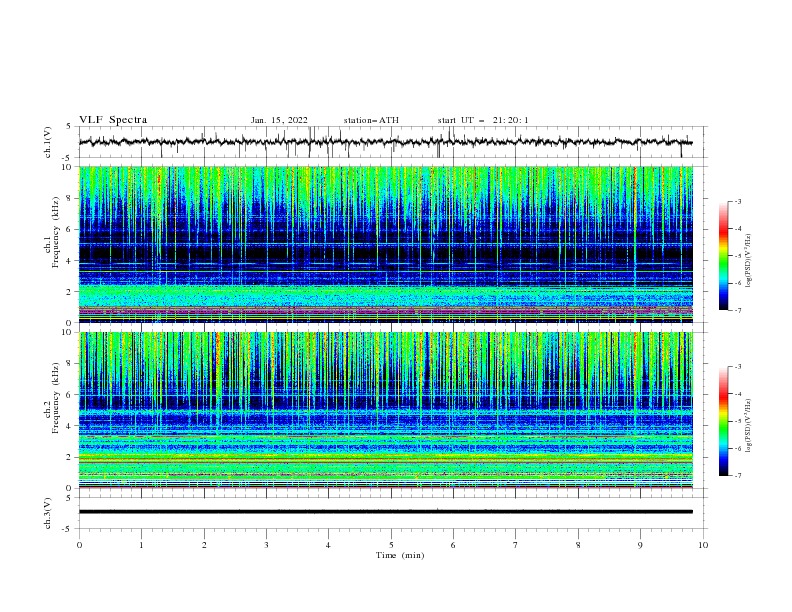Click the "5" tick on the Time axis
The width and height of the screenshot is (792, 612).
coord(391,545)
